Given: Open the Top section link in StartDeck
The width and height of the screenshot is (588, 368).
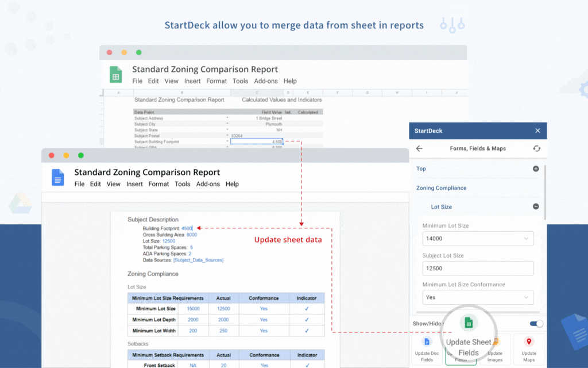Looking at the screenshot, I should coord(421,169).
